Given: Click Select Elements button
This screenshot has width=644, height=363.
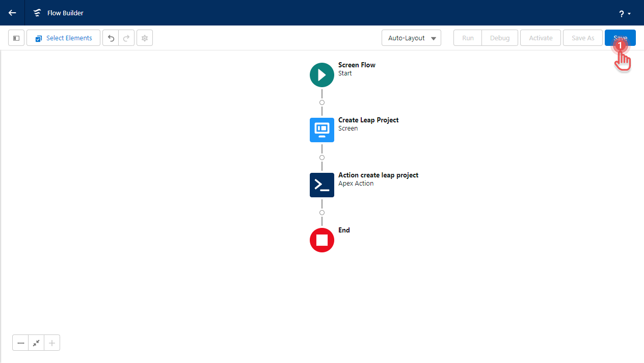Looking at the screenshot, I should pos(63,38).
